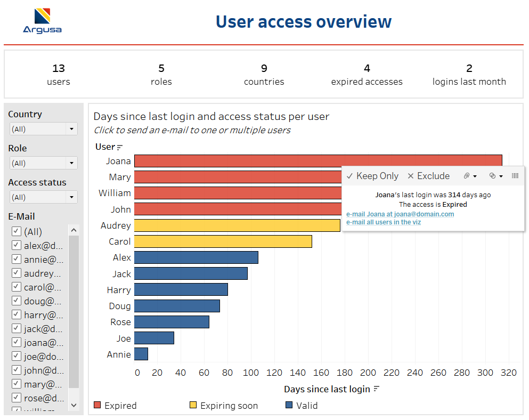Open the Access status dropdown

point(73,197)
